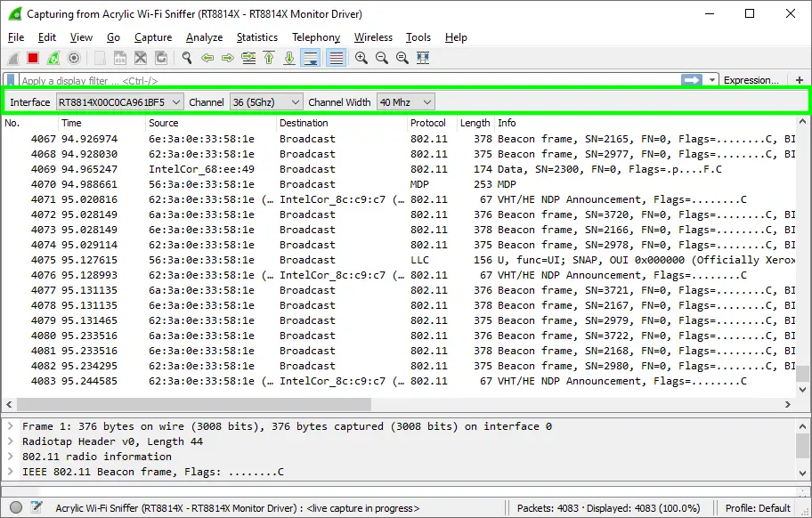
Task: Open the Interface dropdown RT8814X00C0CA961BF5
Action: click(119, 102)
